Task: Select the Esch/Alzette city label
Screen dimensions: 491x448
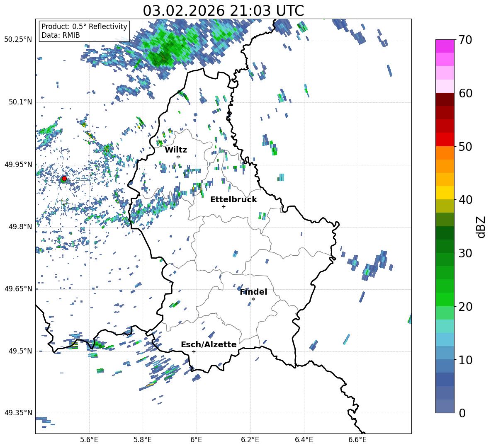Action: tap(209, 345)
